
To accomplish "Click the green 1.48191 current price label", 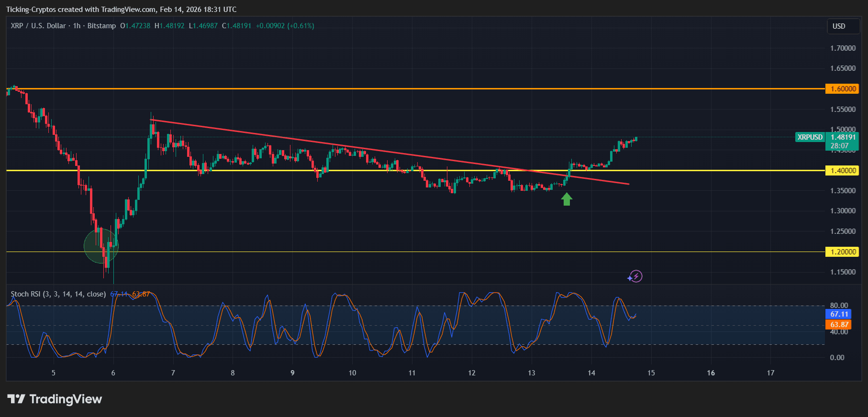I will click(842, 137).
